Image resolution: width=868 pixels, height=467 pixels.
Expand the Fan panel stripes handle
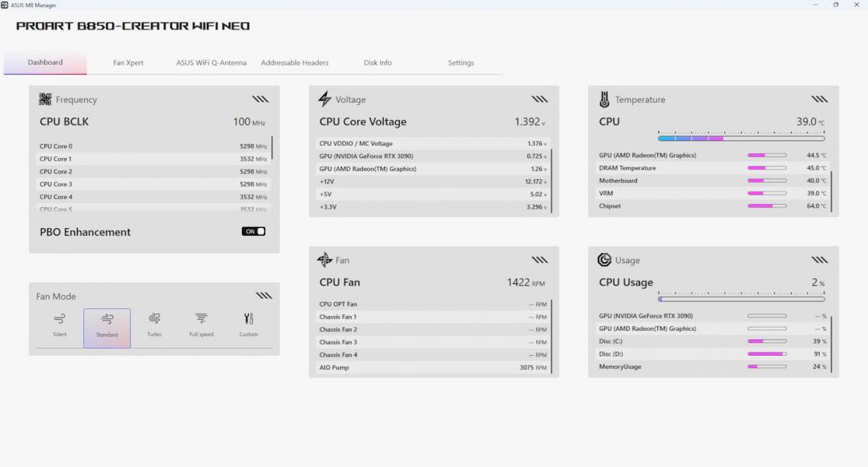coord(540,260)
